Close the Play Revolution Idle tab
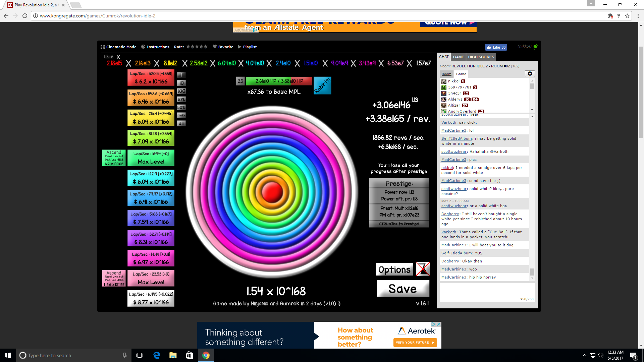The height and width of the screenshot is (362, 644). tap(63, 5)
